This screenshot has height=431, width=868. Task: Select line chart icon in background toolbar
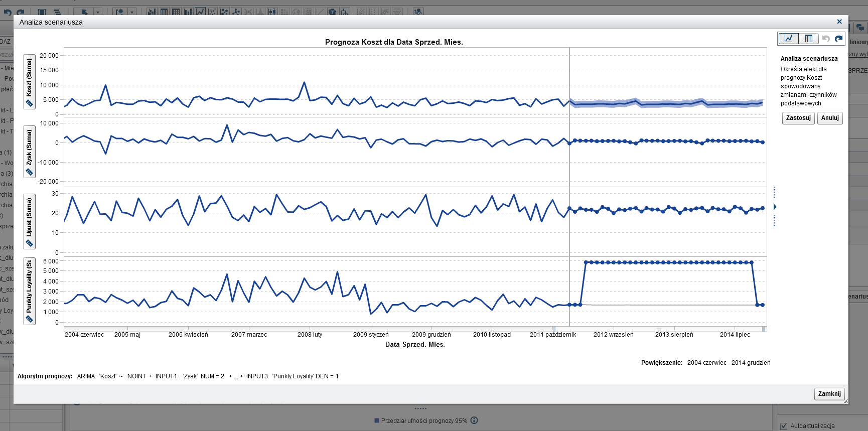point(200,12)
